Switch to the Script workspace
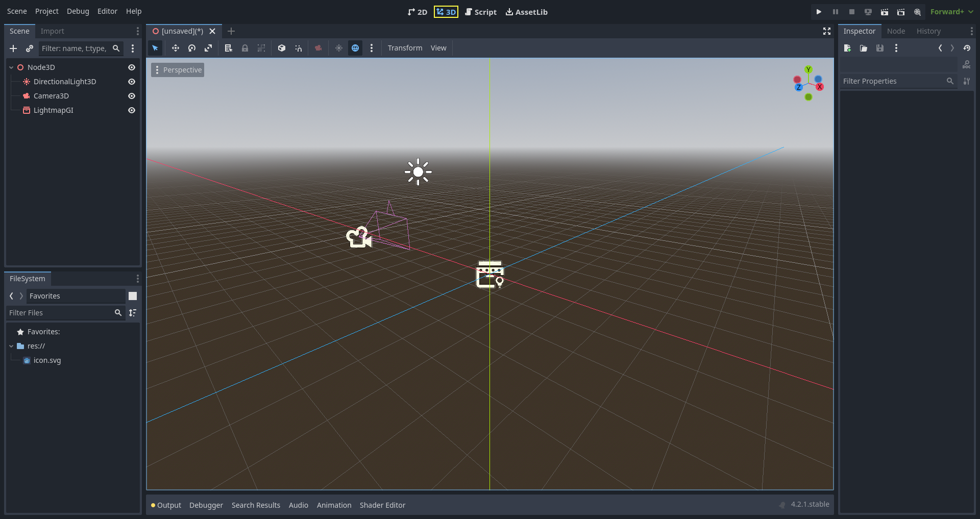The image size is (980, 519). tap(480, 12)
